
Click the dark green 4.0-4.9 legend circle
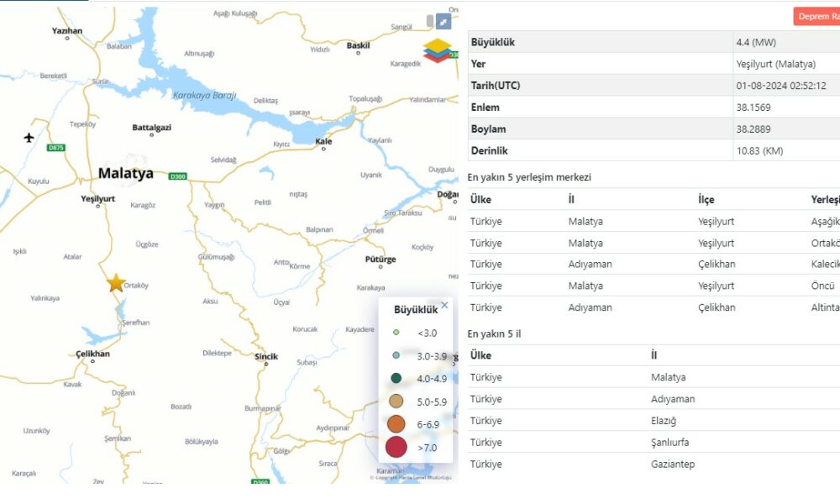coord(396,378)
